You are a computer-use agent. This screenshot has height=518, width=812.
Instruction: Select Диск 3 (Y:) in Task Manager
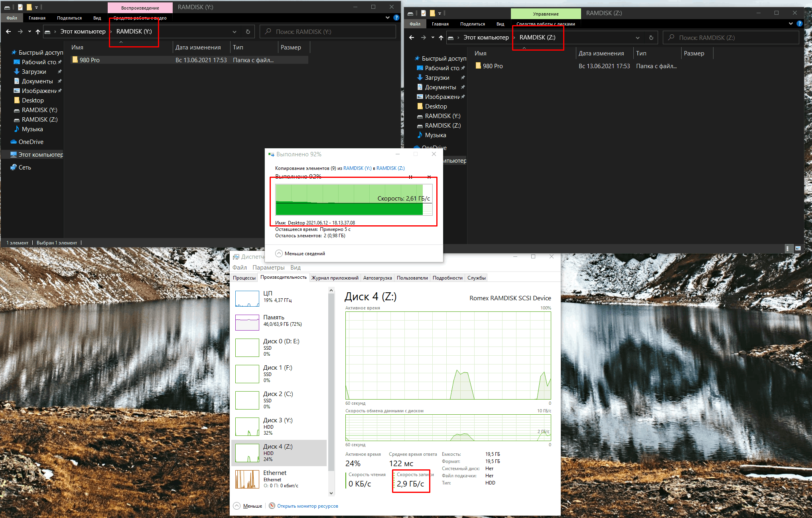tap(279, 426)
